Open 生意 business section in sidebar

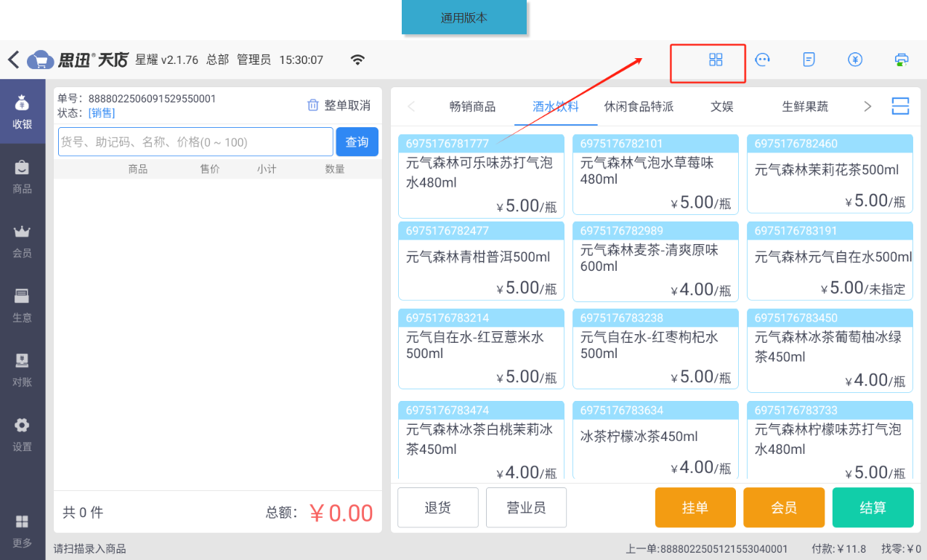23,306
